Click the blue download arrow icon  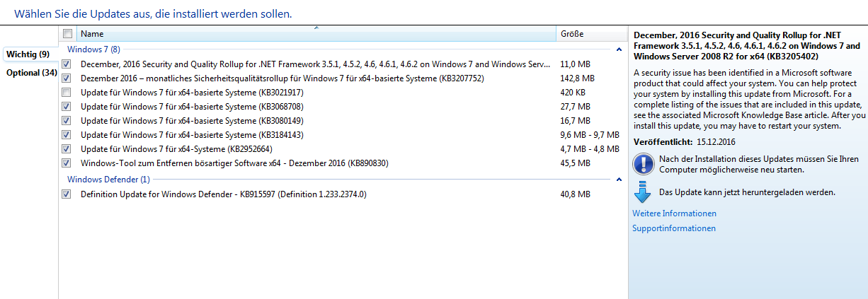coord(643,192)
